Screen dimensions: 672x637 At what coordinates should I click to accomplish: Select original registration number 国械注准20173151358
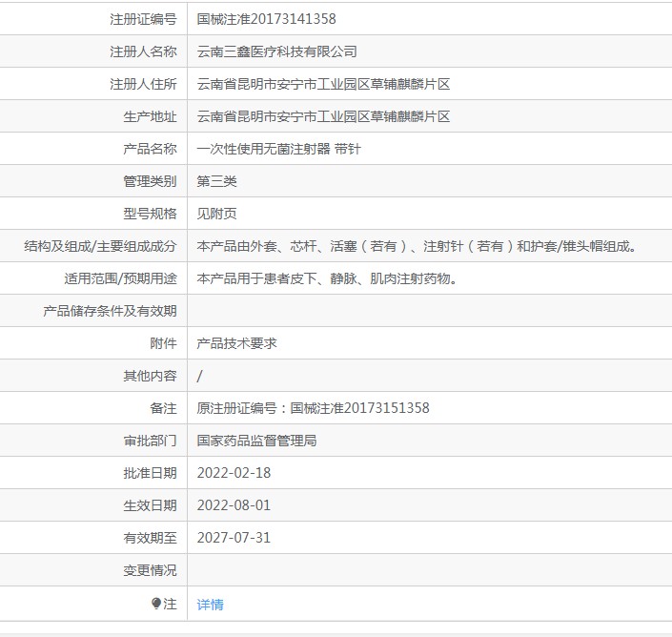point(359,408)
